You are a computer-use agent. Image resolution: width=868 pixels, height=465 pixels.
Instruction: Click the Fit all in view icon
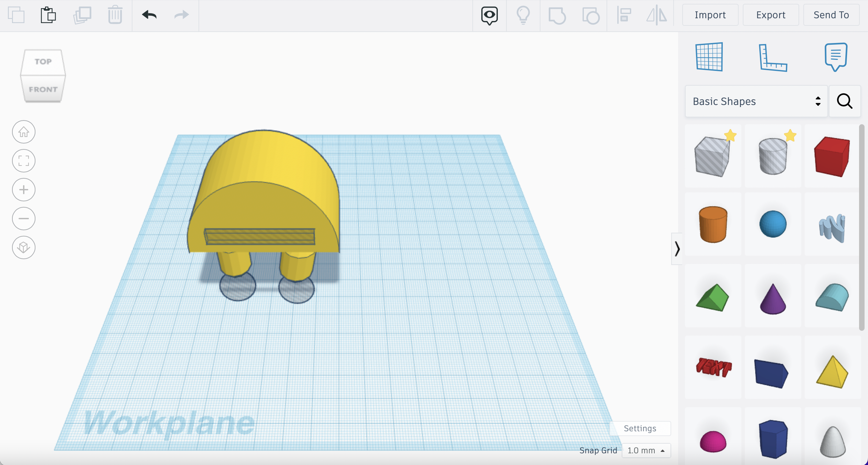pos(24,161)
